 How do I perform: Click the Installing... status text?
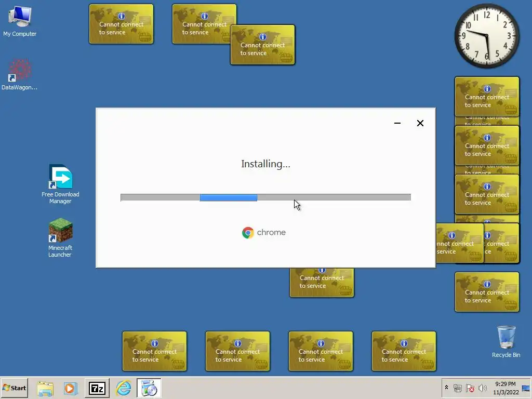coord(265,164)
